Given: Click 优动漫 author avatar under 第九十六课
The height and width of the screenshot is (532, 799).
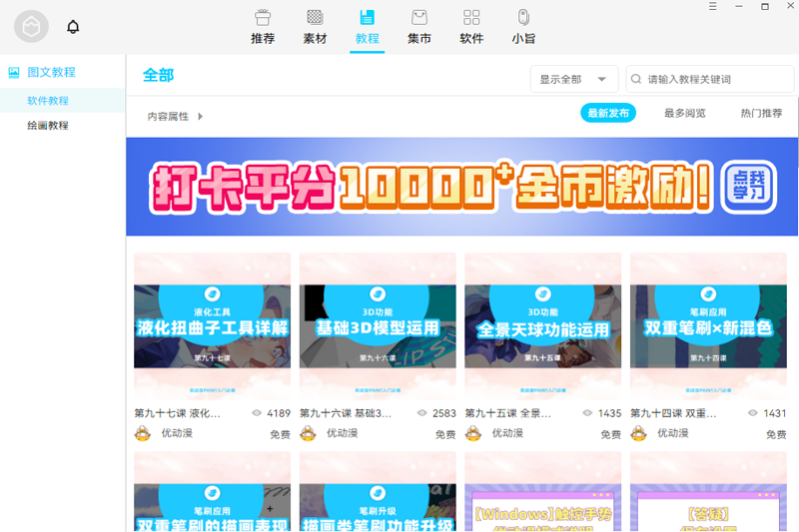Looking at the screenshot, I should pos(308,434).
